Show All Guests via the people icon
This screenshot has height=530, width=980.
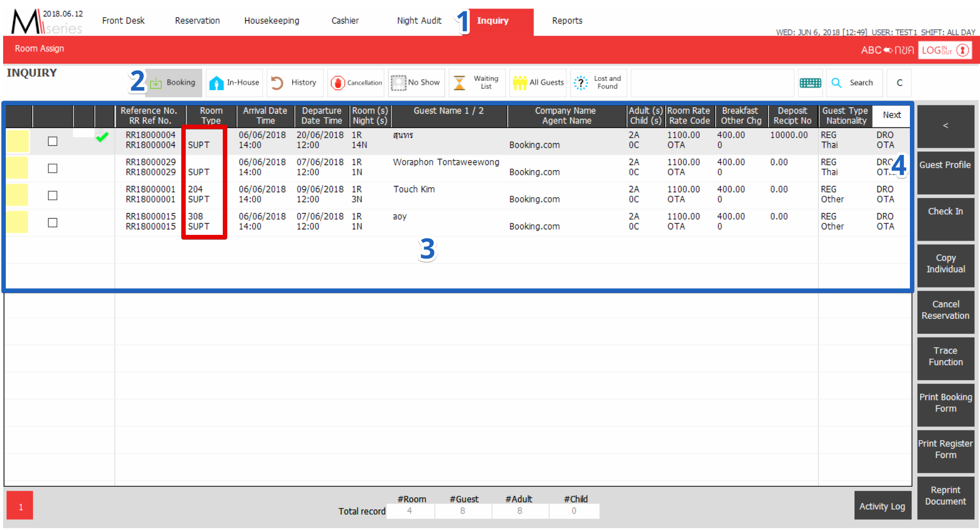[x=520, y=83]
